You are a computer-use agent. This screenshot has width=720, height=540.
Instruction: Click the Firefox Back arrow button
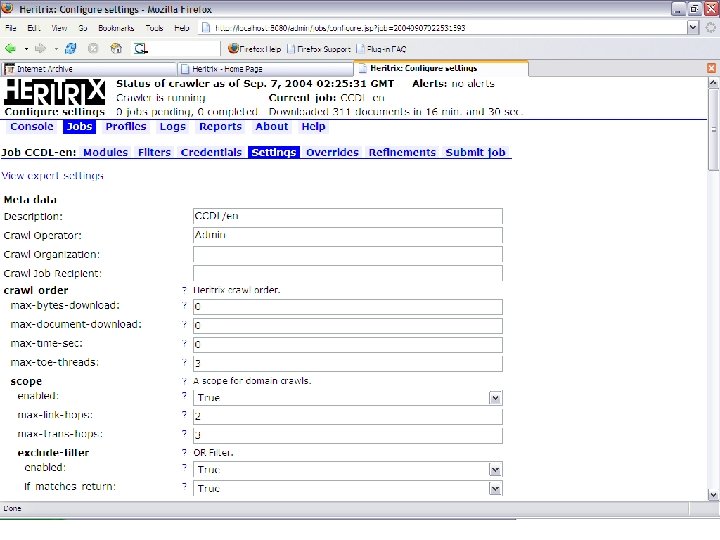point(11,48)
